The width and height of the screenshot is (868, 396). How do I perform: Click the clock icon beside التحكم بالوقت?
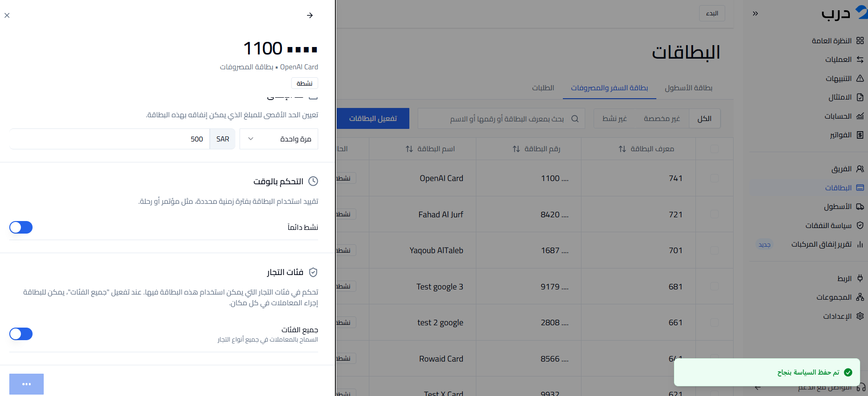coord(314,181)
